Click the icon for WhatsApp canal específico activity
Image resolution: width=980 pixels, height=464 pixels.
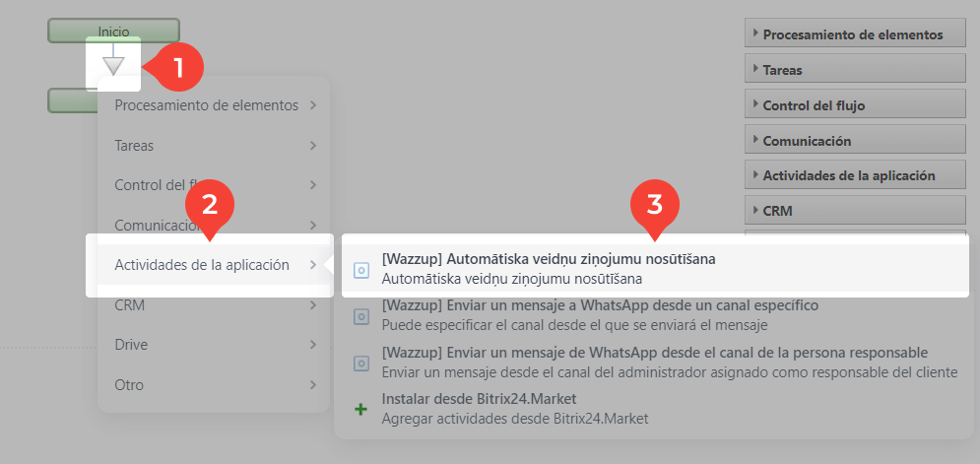click(361, 315)
